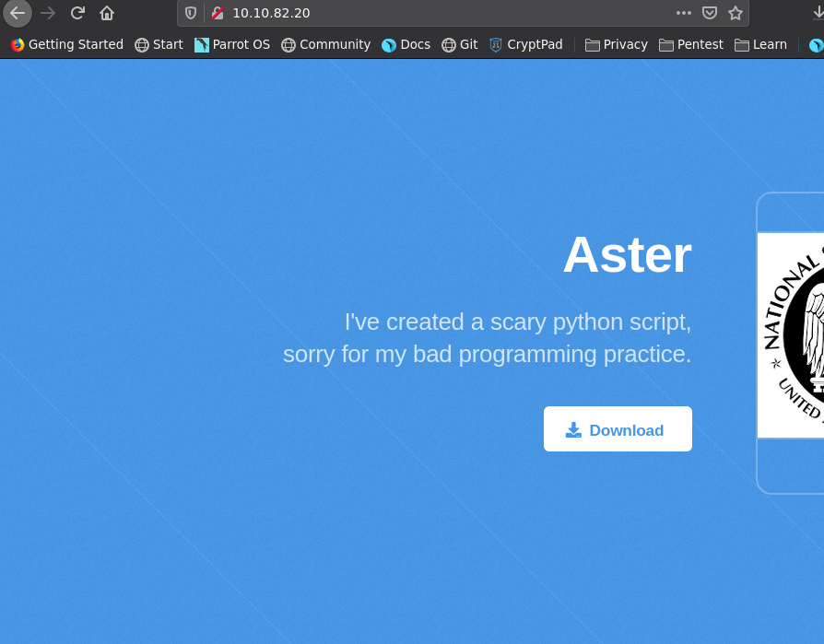824x644 pixels.
Task: Open the Getting Started bookmark
Action: coord(66,44)
